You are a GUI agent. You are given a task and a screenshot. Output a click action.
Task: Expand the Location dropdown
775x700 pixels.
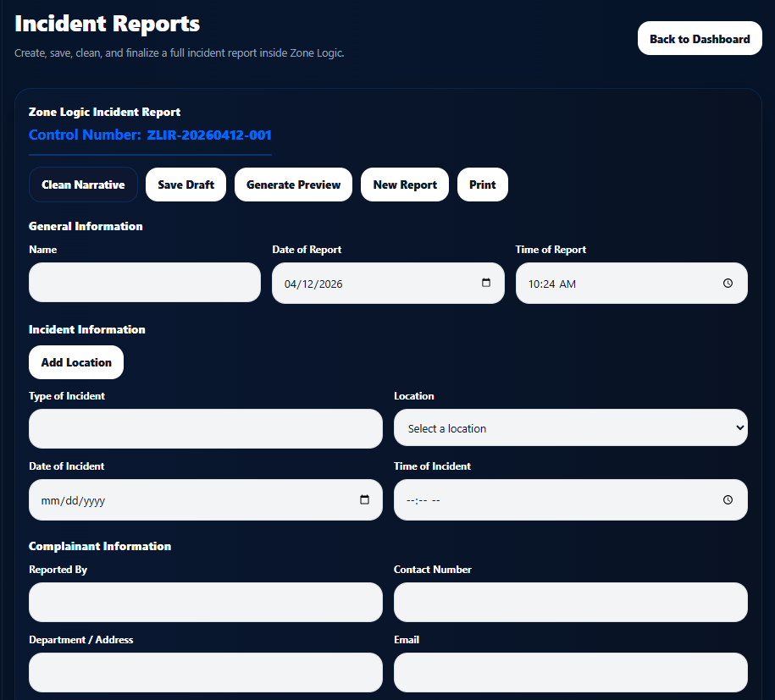570,428
